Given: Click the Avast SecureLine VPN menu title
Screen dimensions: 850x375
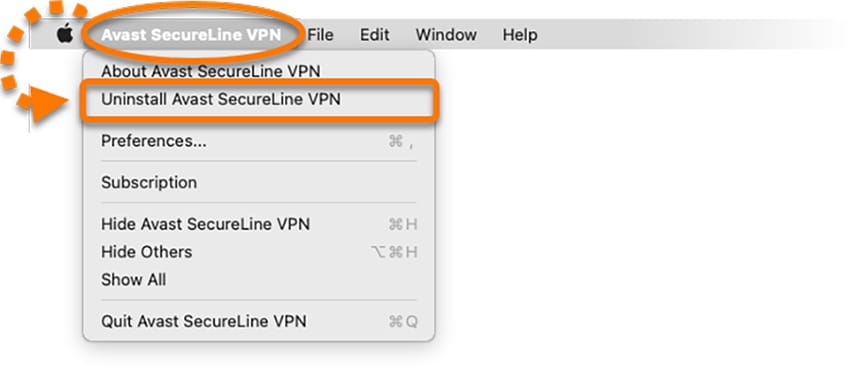Looking at the screenshot, I should click(x=191, y=35).
